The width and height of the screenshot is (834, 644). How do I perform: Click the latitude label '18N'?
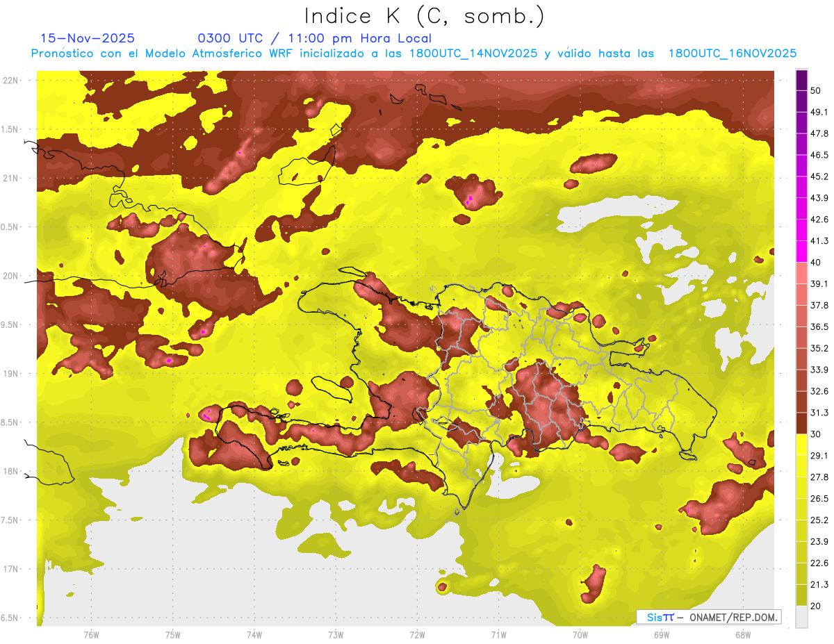pyautogui.click(x=10, y=471)
